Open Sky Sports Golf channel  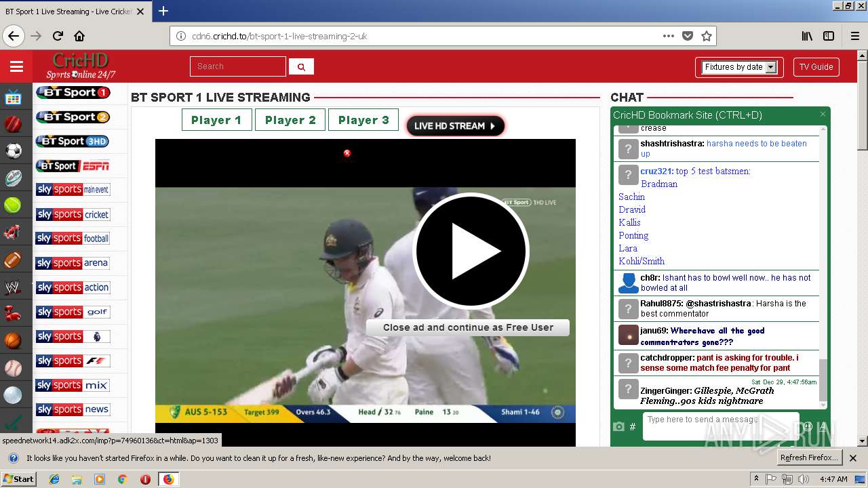pyautogui.click(x=73, y=312)
